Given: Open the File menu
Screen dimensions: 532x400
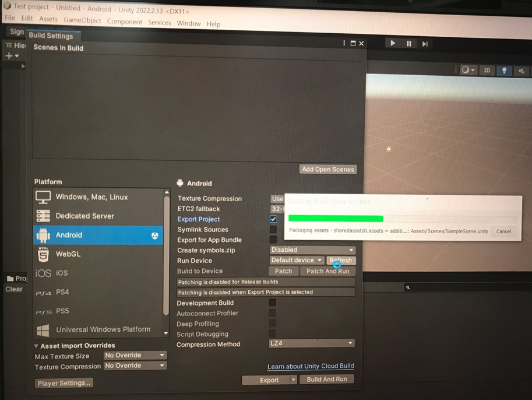Looking at the screenshot, I should tap(10, 17).
